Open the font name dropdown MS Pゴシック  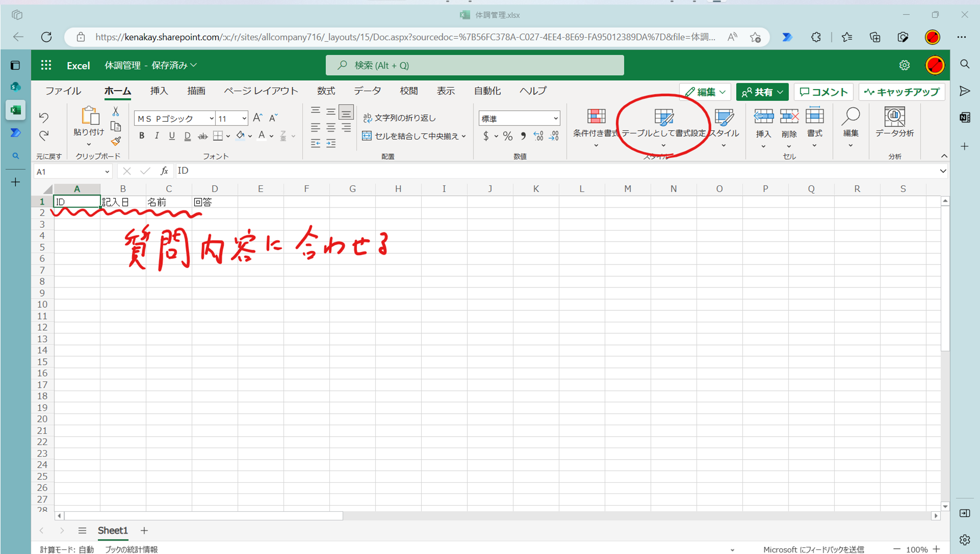click(174, 118)
